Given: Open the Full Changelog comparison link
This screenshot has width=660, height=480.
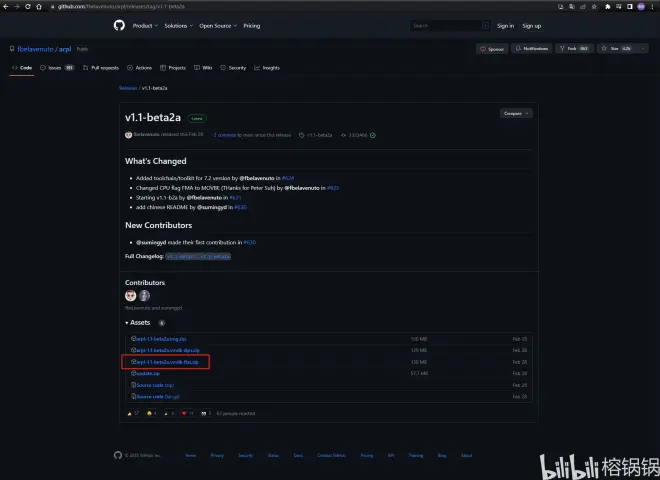Looking at the screenshot, I should pyautogui.click(x=198, y=256).
